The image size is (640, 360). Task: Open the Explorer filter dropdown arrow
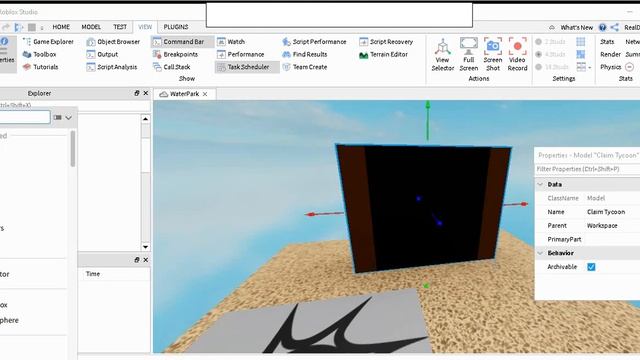pyautogui.click(x=69, y=118)
